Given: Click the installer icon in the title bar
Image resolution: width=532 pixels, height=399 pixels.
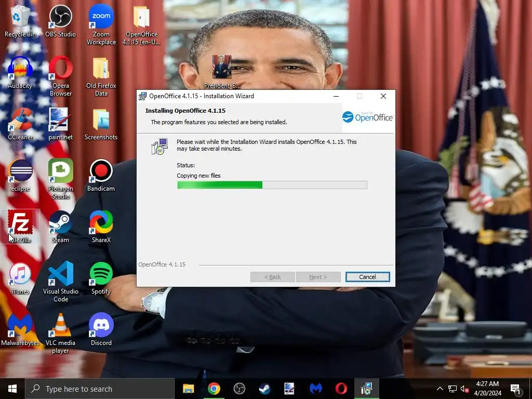Looking at the screenshot, I should click(x=143, y=96).
